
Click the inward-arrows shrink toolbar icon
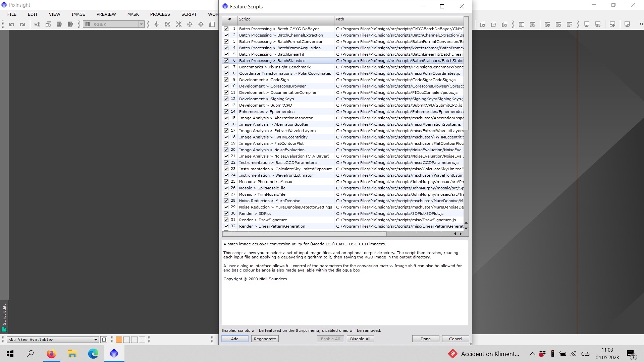point(179,24)
